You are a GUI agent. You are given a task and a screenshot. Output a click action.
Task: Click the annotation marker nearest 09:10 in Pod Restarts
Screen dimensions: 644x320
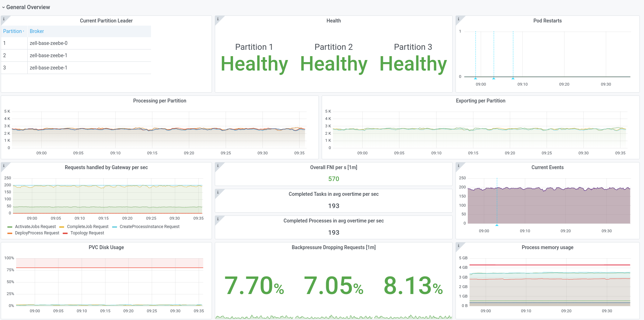(x=513, y=78)
